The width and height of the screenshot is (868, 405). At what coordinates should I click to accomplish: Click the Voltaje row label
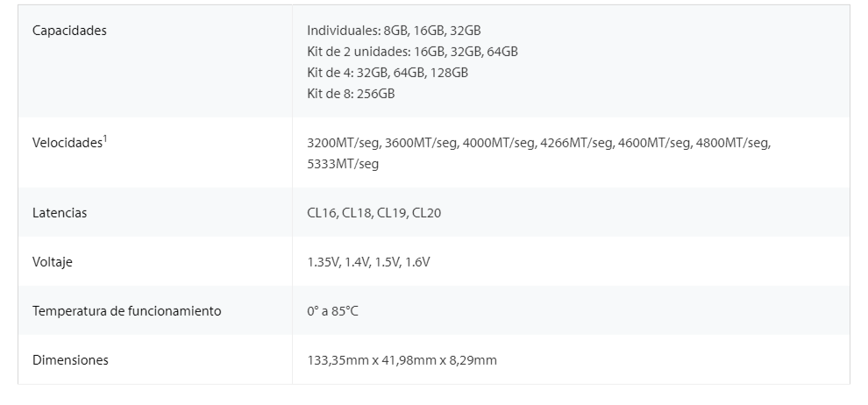52,262
